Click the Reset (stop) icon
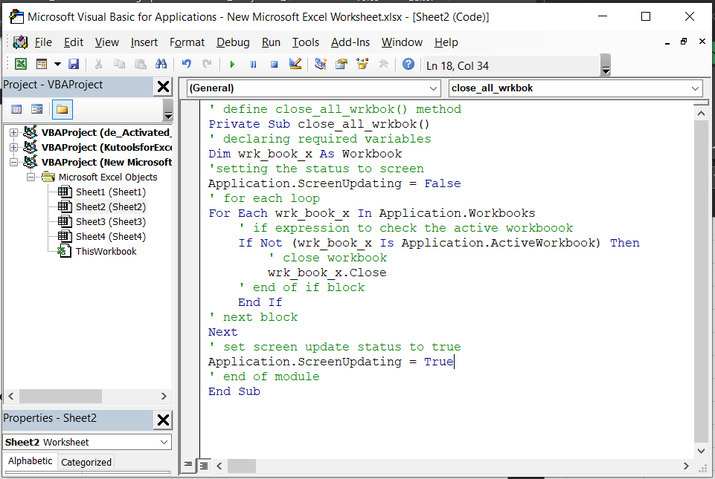Image resolution: width=715 pixels, height=479 pixels. tap(273, 64)
